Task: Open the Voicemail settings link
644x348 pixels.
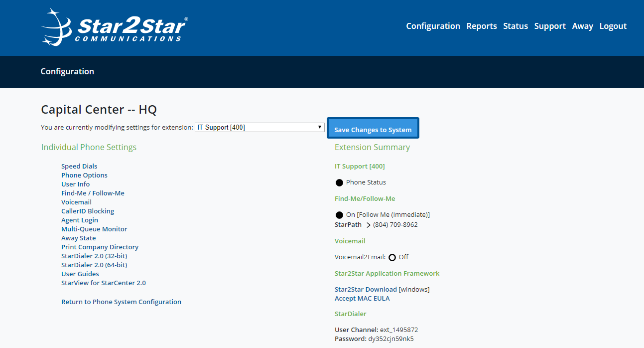Action: click(x=76, y=202)
